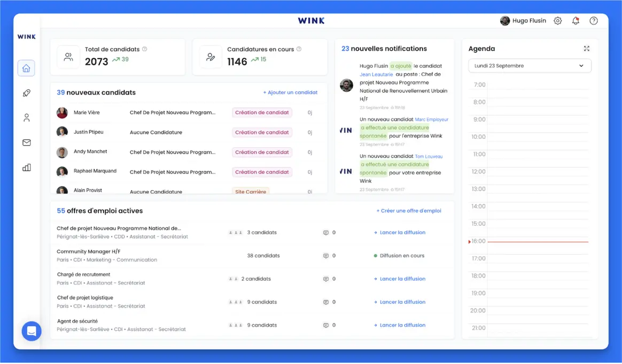Screen dimensions: 622x364
Task: Open the Lundi 23 Septembre date dropdown
Action: [529, 66]
